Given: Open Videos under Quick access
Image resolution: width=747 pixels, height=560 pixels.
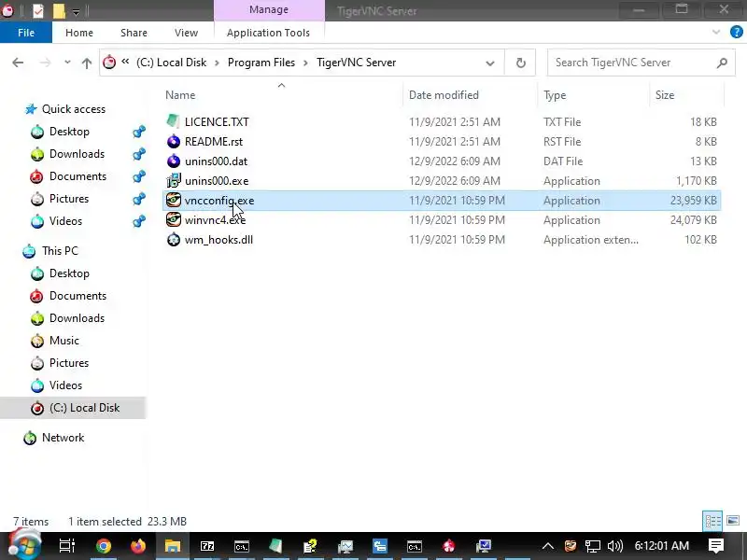Looking at the screenshot, I should [65, 221].
